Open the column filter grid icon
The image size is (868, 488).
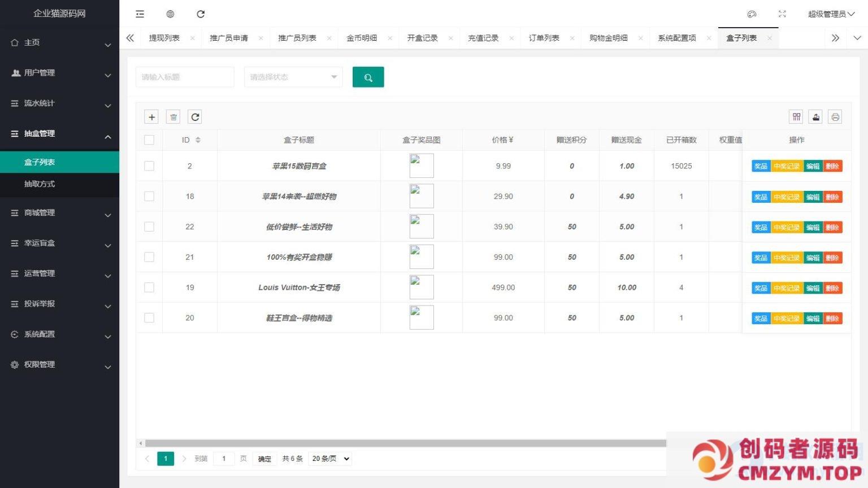click(x=796, y=117)
